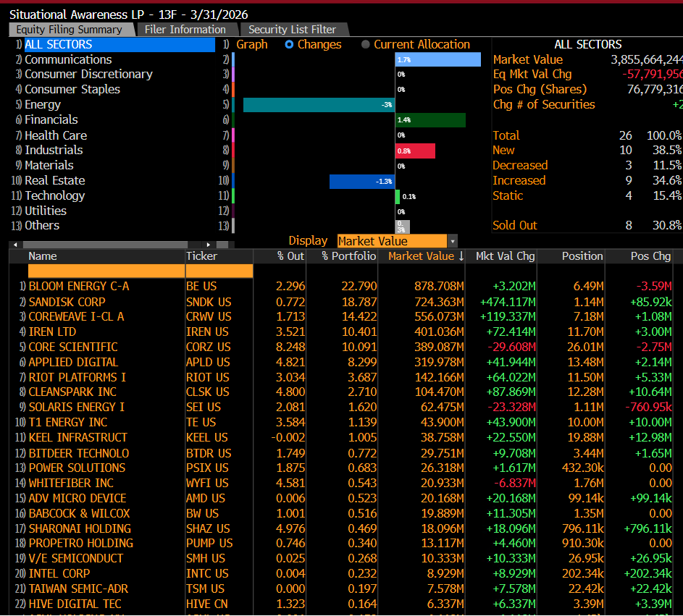The image size is (683, 616).
Task: Click the Communications 1.7% light blue bar
Action: pyautogui.click(x=437, y=59)
